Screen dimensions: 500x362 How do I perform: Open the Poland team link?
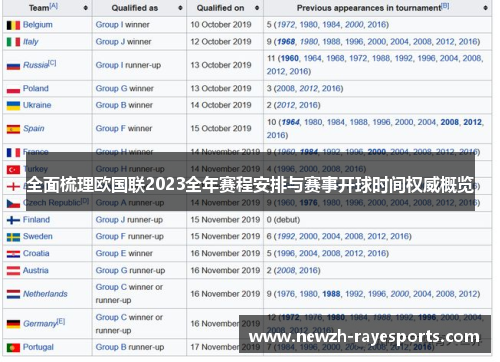click(x=36, y=88)
